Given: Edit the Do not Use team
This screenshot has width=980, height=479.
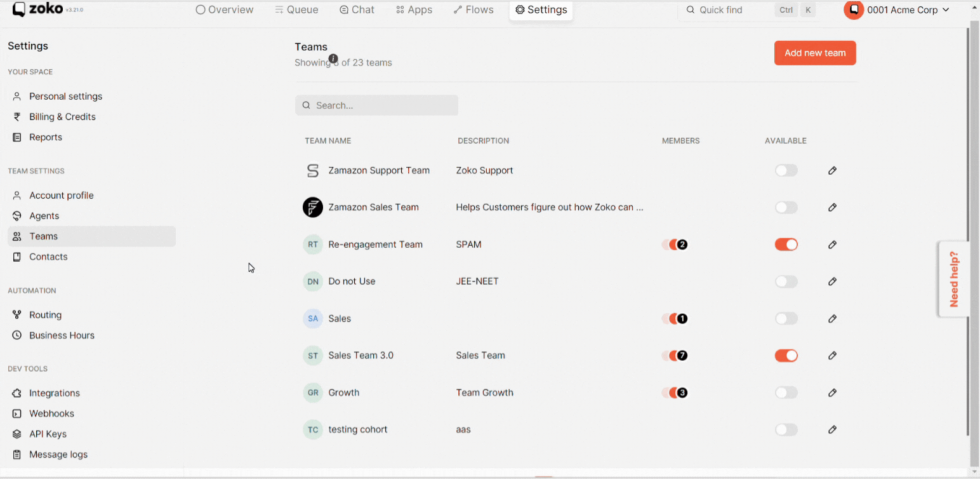Looking at the screenshot, I should 832,281.
